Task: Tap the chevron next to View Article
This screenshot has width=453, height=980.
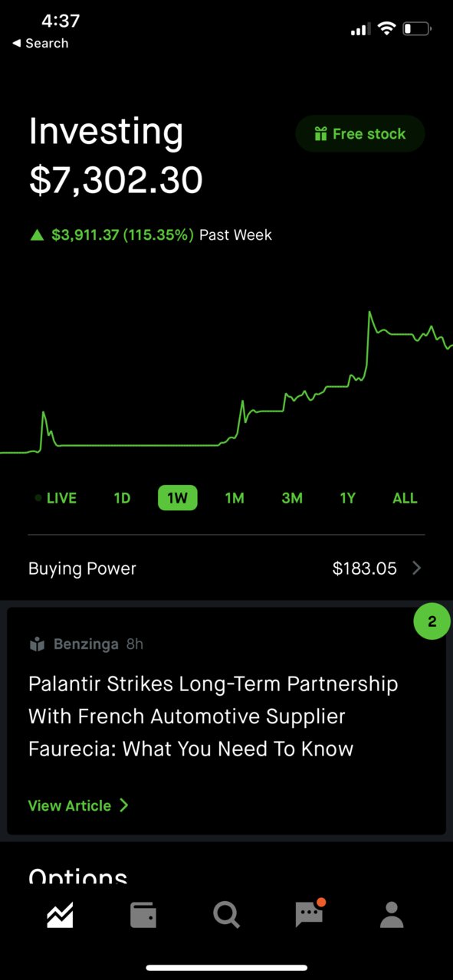Action: 124,805
